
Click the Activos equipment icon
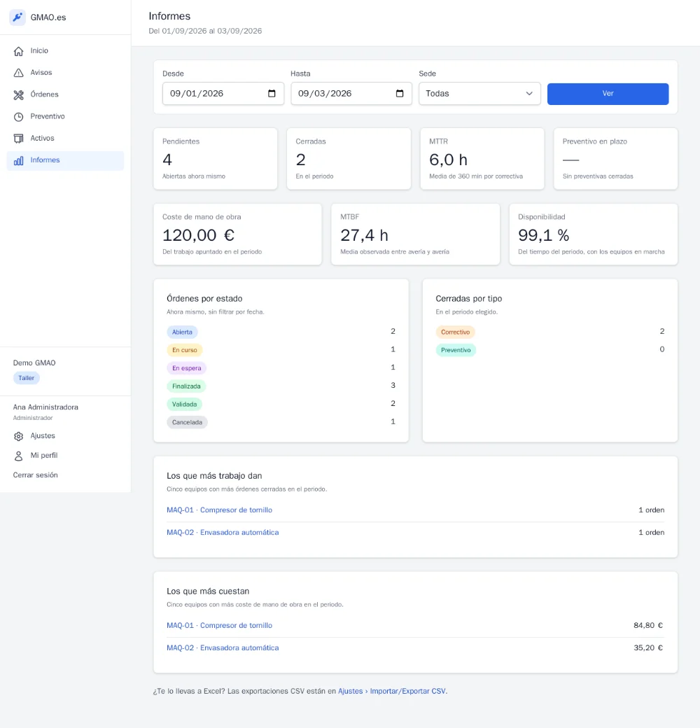19,139
